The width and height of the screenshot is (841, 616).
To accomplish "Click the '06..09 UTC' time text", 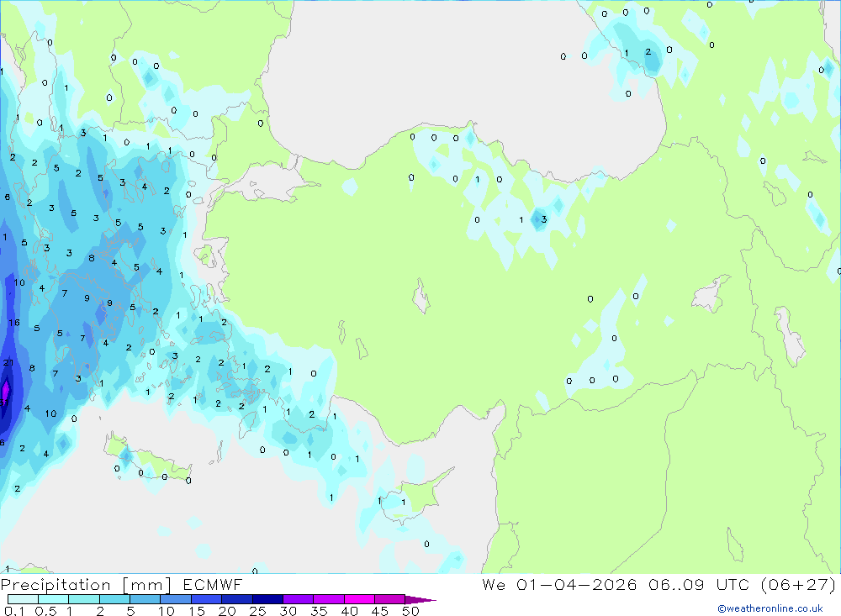I will point(698,584).
